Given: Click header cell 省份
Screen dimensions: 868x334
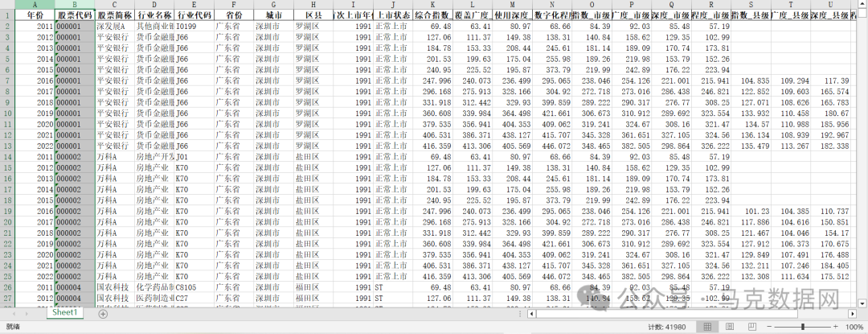Looking at the screenshot, I should [234, 14].
